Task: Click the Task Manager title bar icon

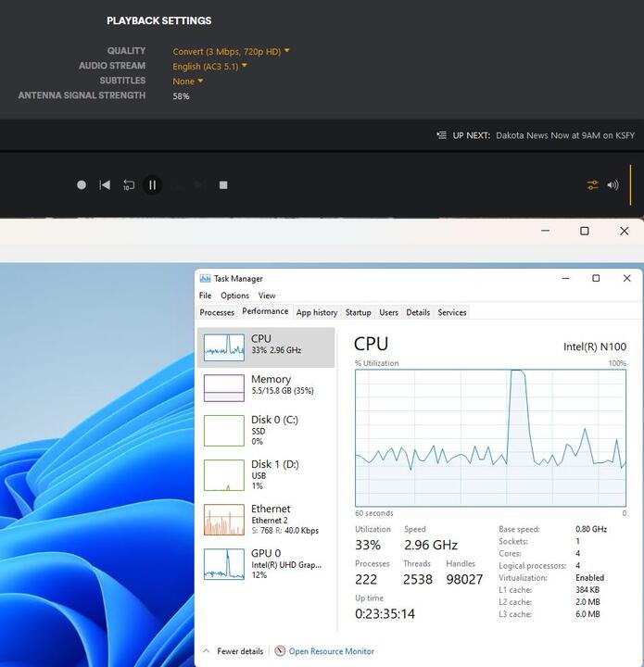Action: pos(205,279)
